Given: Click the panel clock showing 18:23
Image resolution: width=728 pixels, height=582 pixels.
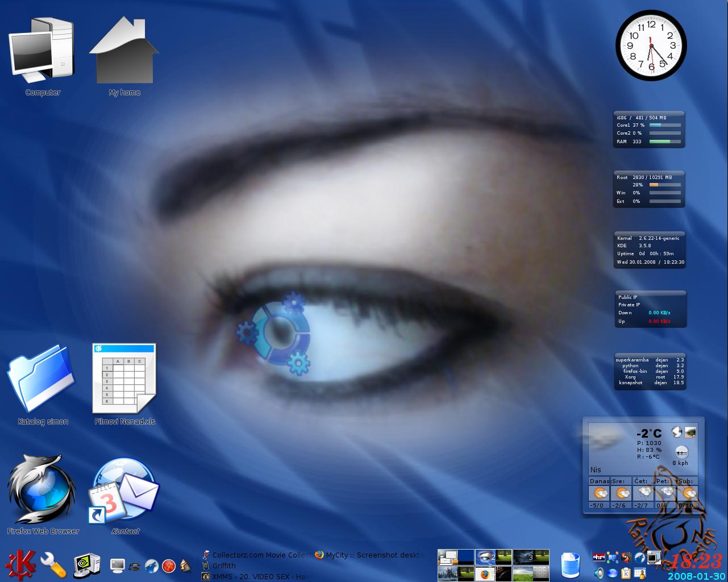Looking at the screenshot, I should click(x=696, y=561).
